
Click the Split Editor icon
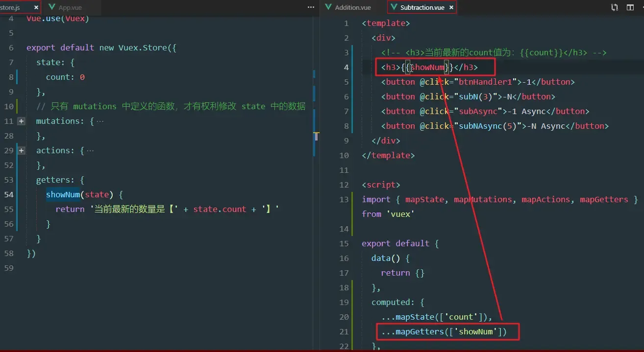click(630, 7)
